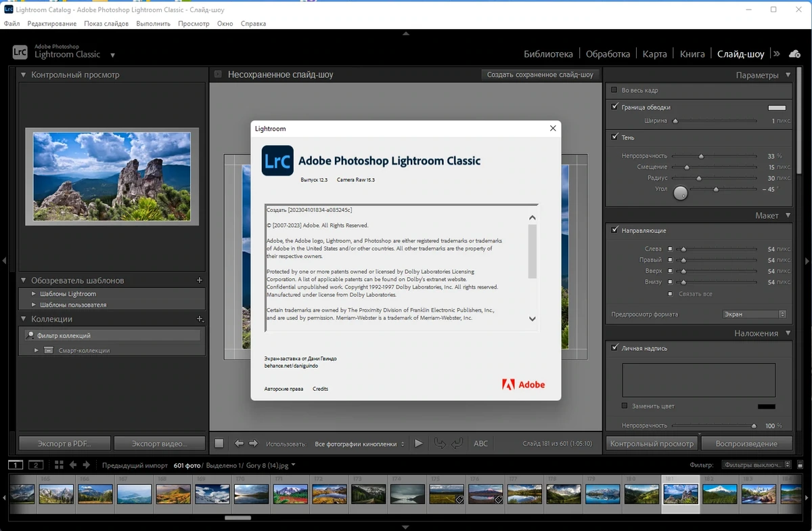Open the Показ слайдов menu
The height and width of the screenshot is (531, 812).
[106, 24]
